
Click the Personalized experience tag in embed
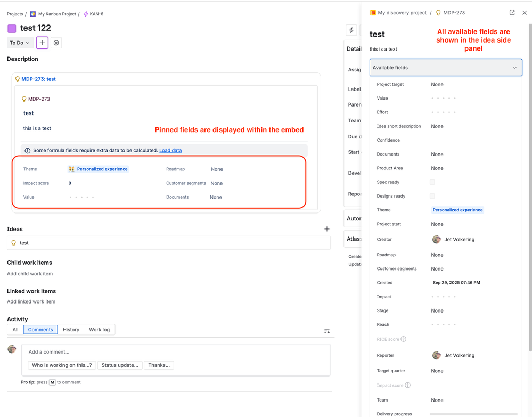98,169
